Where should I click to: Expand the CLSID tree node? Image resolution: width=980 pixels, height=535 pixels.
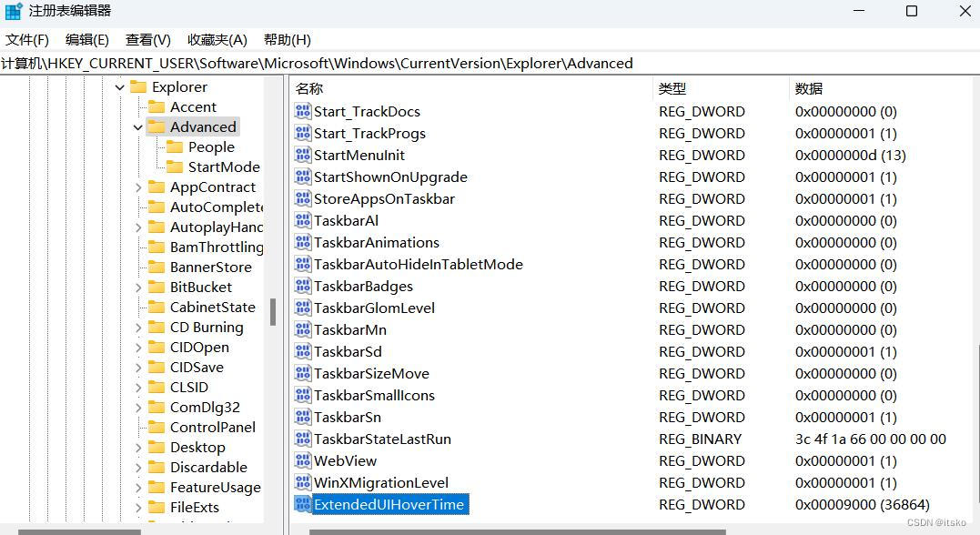tap(138, 388)
